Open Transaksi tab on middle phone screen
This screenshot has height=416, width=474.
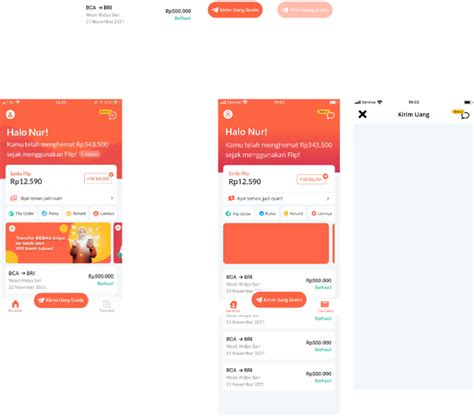[325, 306]
